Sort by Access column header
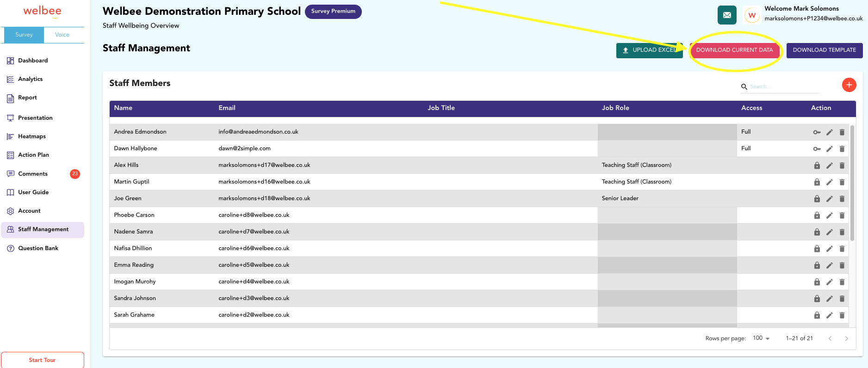 [x=752, y=108]
